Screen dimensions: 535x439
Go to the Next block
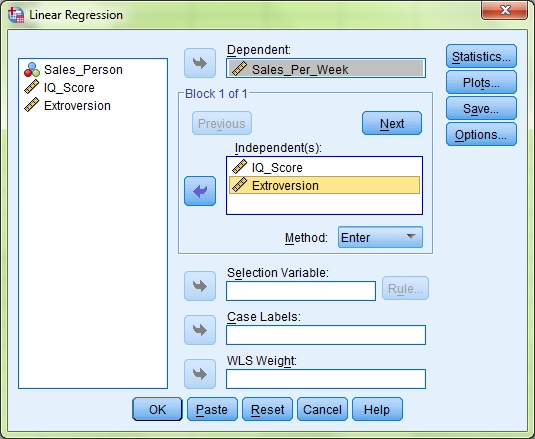[x=392, y=123]
